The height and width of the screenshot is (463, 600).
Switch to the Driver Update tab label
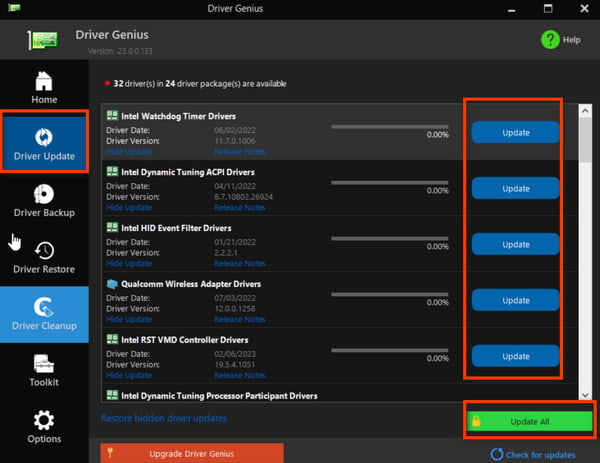click(44, 156)
